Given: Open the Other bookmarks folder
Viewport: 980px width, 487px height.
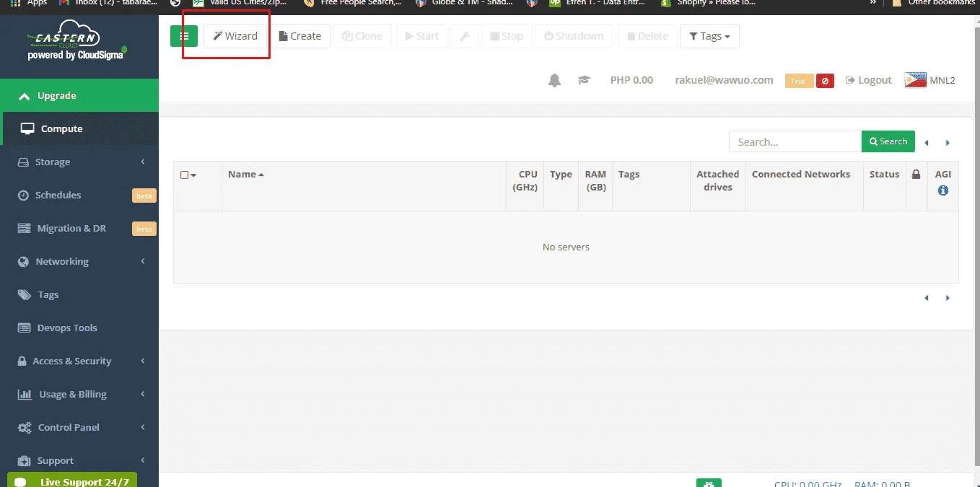Looking at the screenshot, I should pyautogui.click(x=934, y=3).
